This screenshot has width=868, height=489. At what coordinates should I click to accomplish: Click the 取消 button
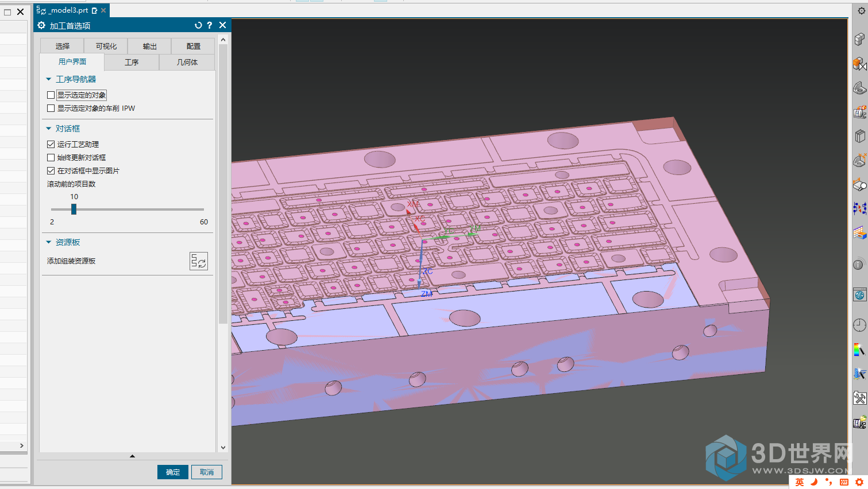click(x=207, y=472)
